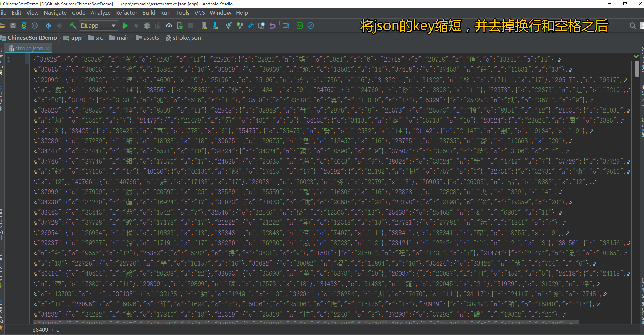
Task: Click the blue circle-slash toolbar icon
Action: point(311,26)
